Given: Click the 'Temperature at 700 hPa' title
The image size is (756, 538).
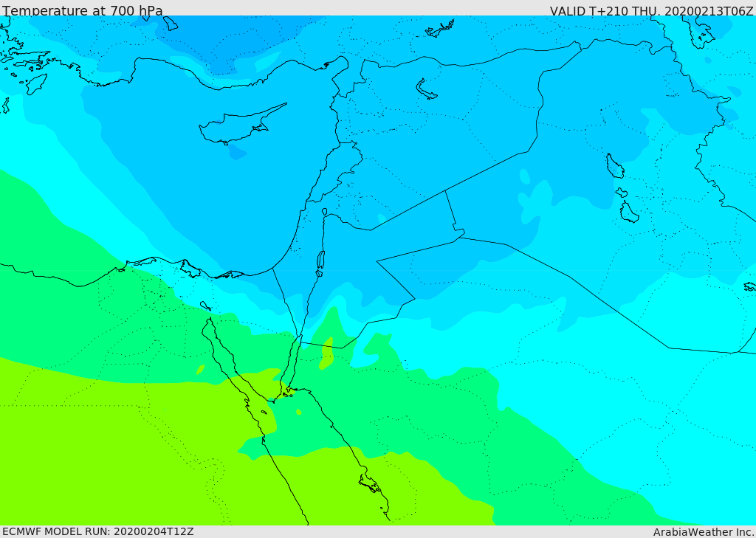Looking at the screenshot, I should tap(83, 10).
